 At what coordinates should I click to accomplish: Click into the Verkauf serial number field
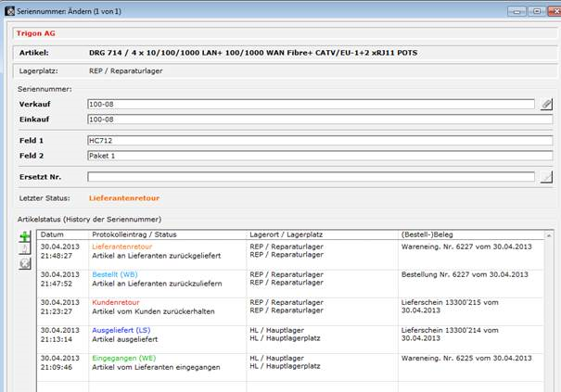click(310, 105)
